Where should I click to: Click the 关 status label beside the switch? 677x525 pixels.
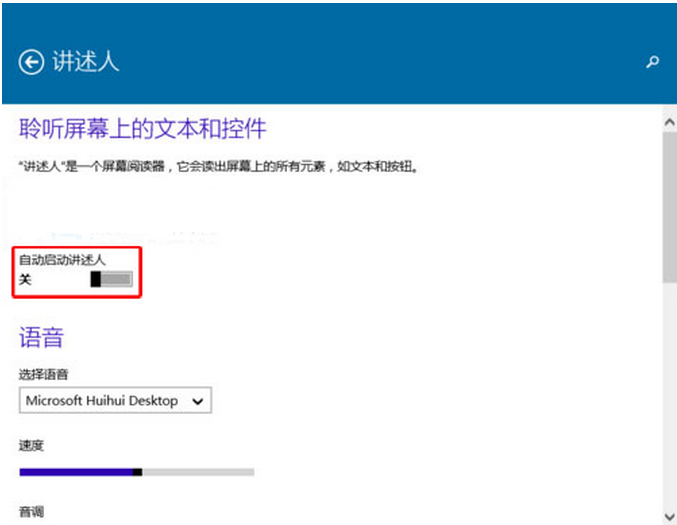coord(26,280)
